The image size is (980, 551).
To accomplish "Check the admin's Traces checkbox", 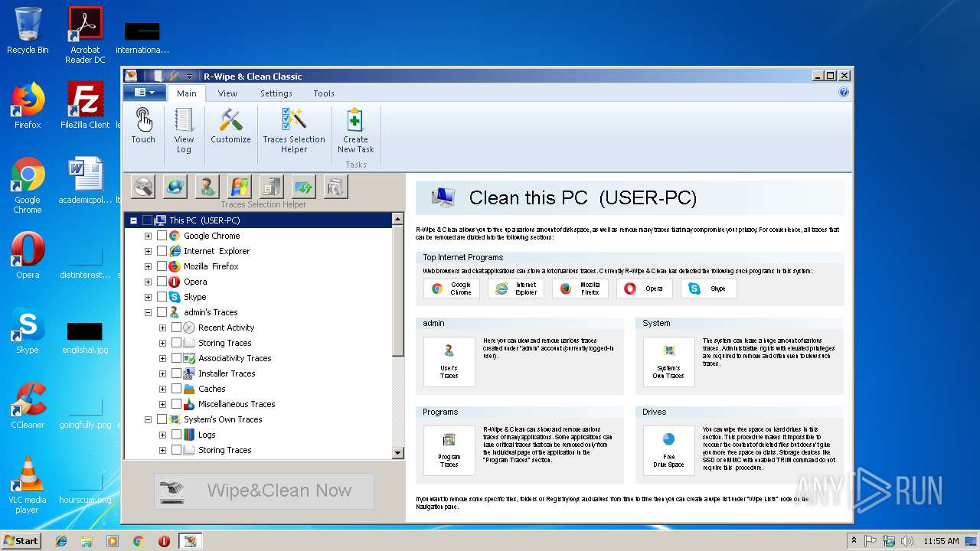I will click(x=162, y=312).
